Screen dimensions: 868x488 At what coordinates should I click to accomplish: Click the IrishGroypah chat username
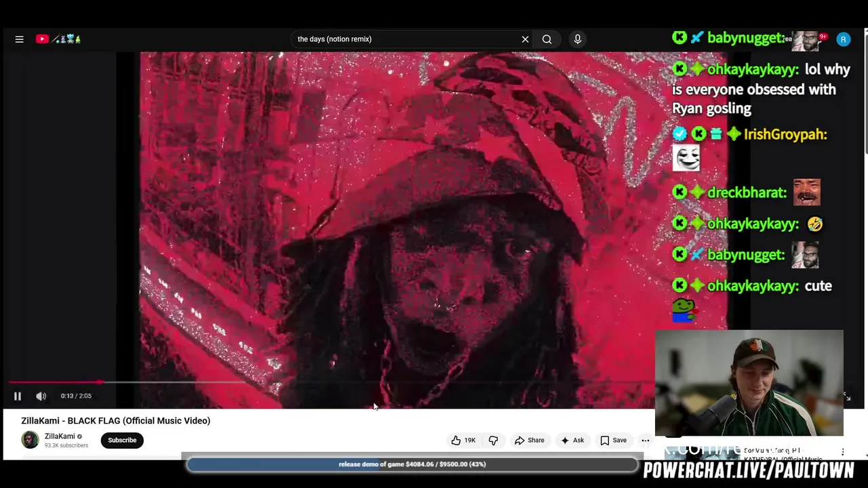point(785,134)
